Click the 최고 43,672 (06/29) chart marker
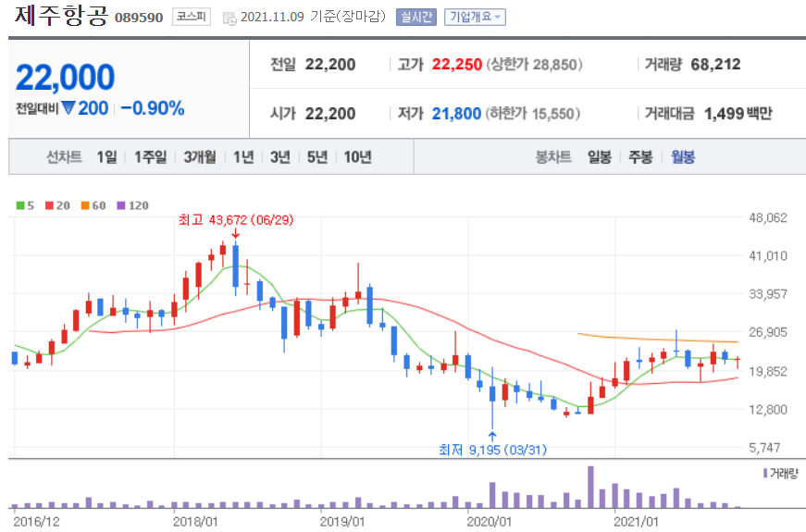 236,220
